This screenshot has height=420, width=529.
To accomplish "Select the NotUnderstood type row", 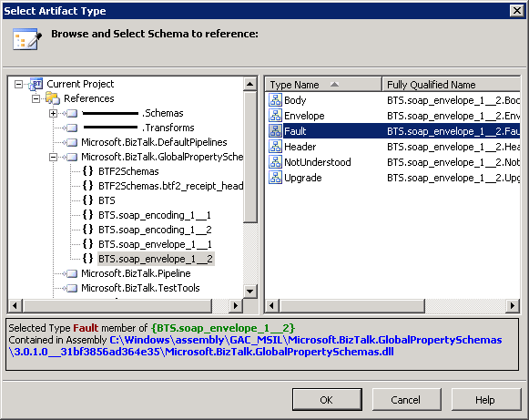I will pos(393,162).
